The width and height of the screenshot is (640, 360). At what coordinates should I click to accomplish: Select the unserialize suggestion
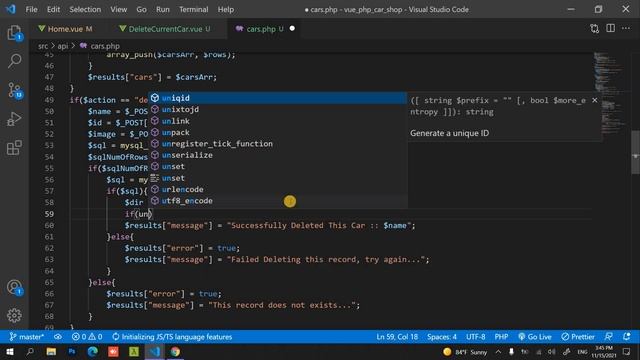[277, 155]
